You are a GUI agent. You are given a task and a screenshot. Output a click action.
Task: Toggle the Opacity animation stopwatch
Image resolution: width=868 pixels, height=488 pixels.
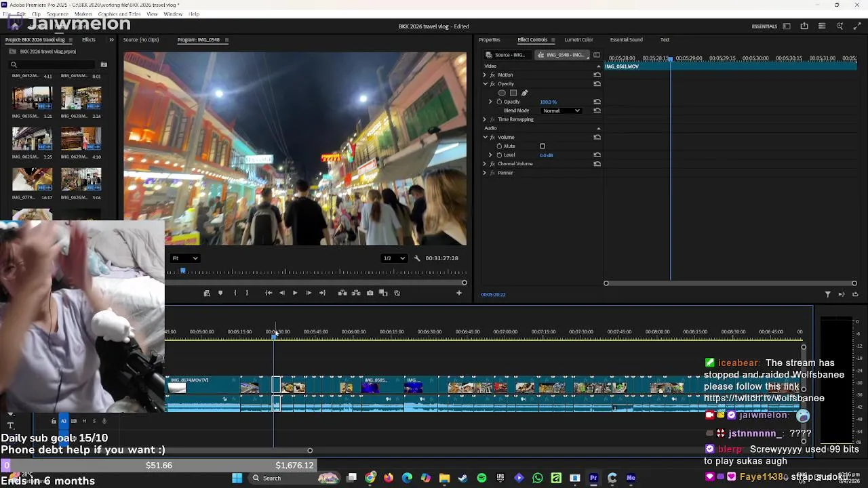499,102
